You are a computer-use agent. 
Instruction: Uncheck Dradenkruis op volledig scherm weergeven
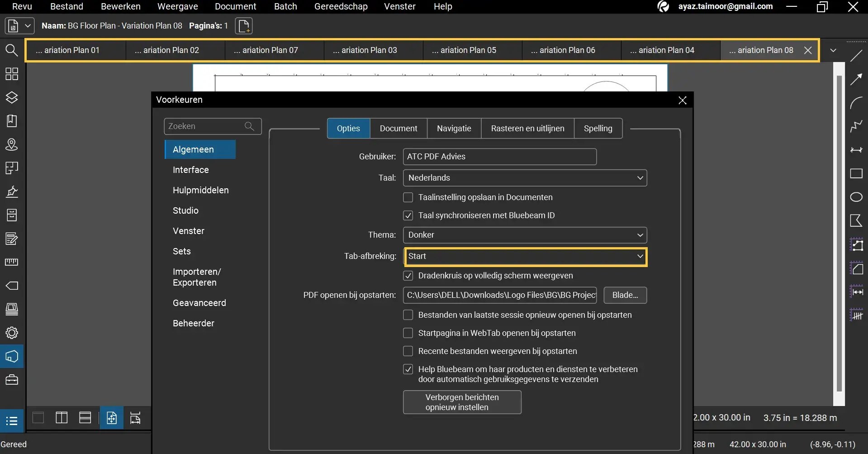[408, 276]
